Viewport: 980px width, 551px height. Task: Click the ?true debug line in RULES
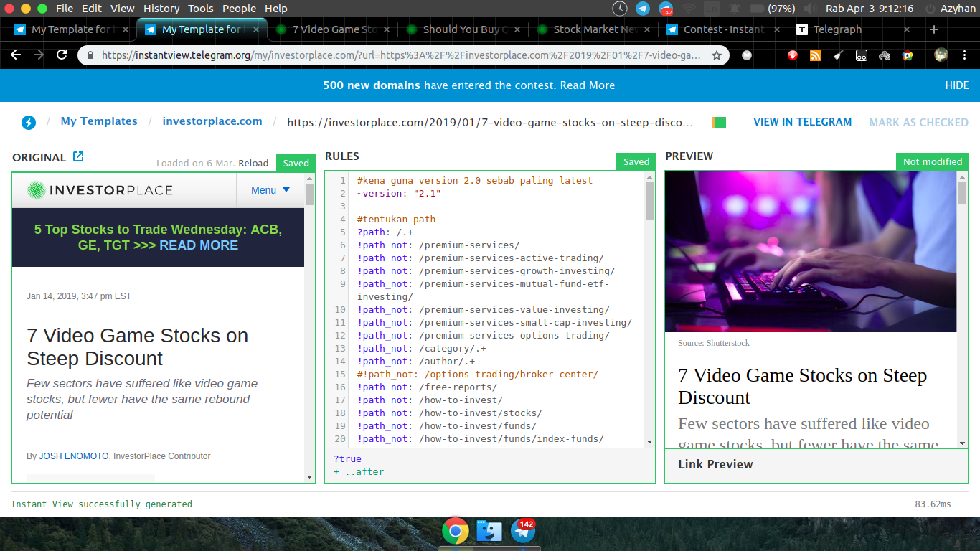coord(348,459)
